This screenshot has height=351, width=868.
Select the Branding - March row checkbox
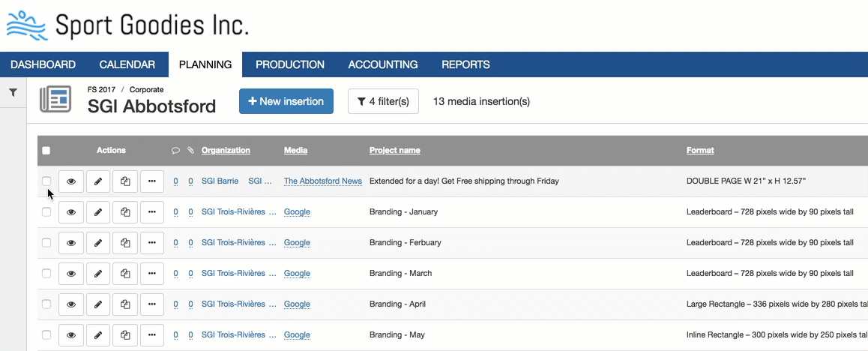click(46, 274)
